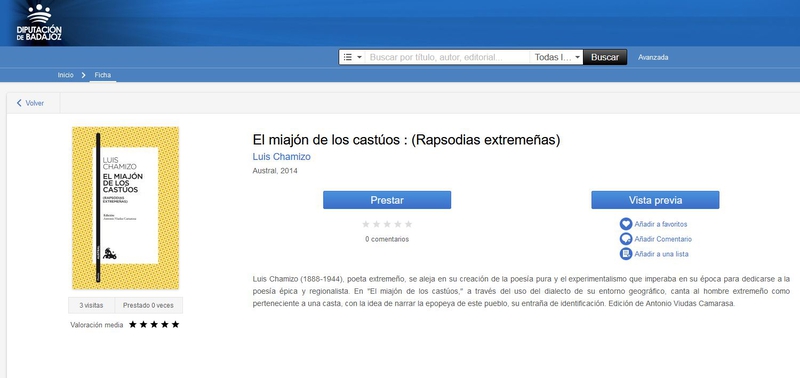This screenshot has width=800, height=378.
Task: Click Añadir a favoritos link
Action: pos(661,224)
